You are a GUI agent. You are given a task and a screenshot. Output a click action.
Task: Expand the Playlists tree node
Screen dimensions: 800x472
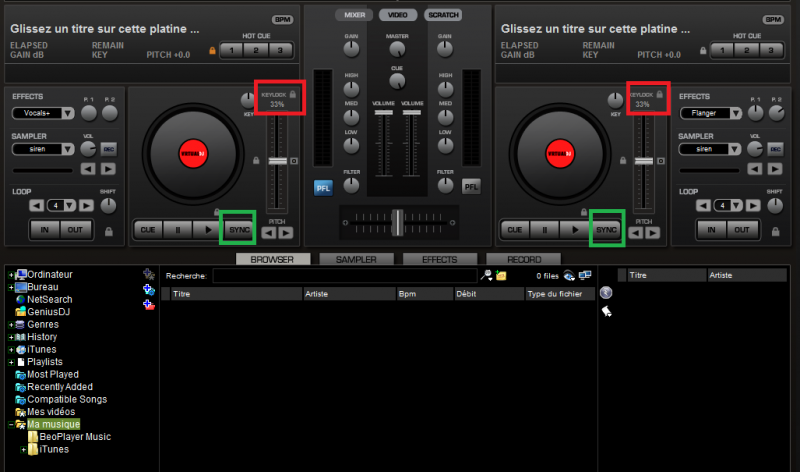click(x=11, y=362)
